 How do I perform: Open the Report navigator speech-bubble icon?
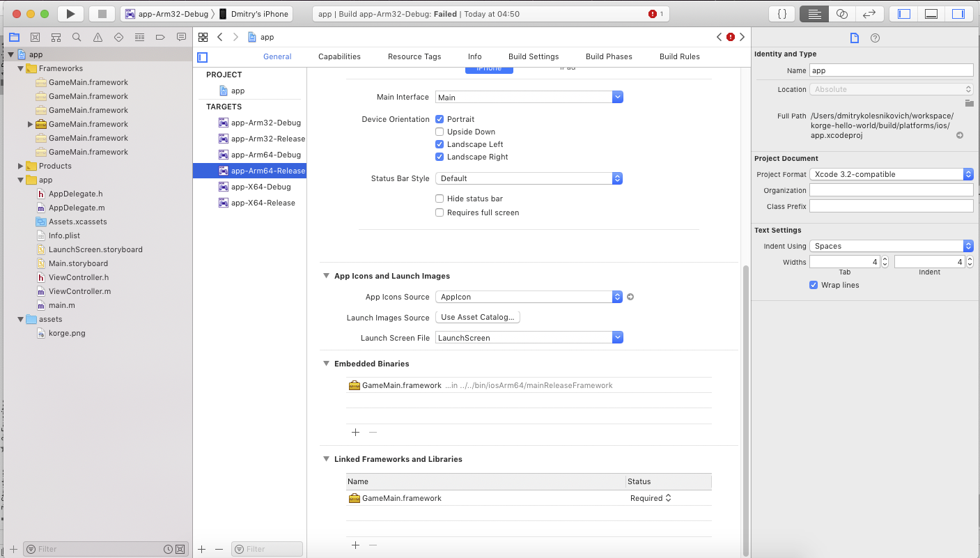181,38
